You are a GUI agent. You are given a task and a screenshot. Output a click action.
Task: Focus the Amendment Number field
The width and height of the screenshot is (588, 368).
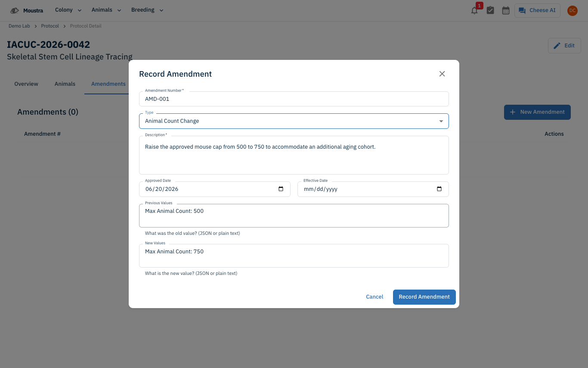[294, 99]
